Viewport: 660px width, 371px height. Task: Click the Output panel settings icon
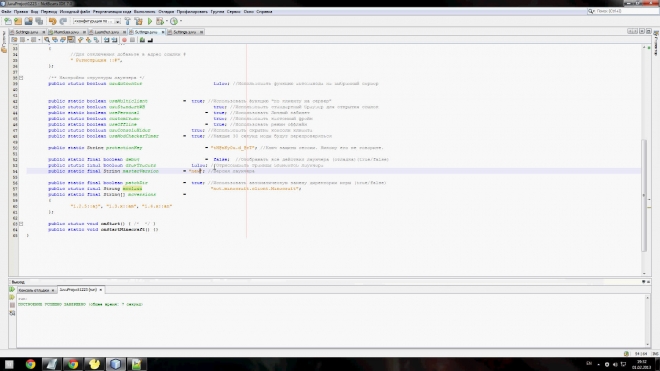(12, 313)
